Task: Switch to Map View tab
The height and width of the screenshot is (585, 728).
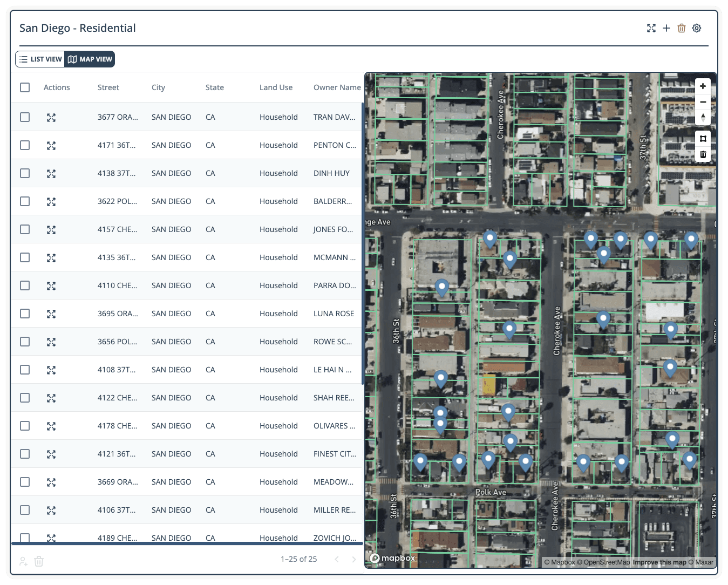Action: pos(90,59)
